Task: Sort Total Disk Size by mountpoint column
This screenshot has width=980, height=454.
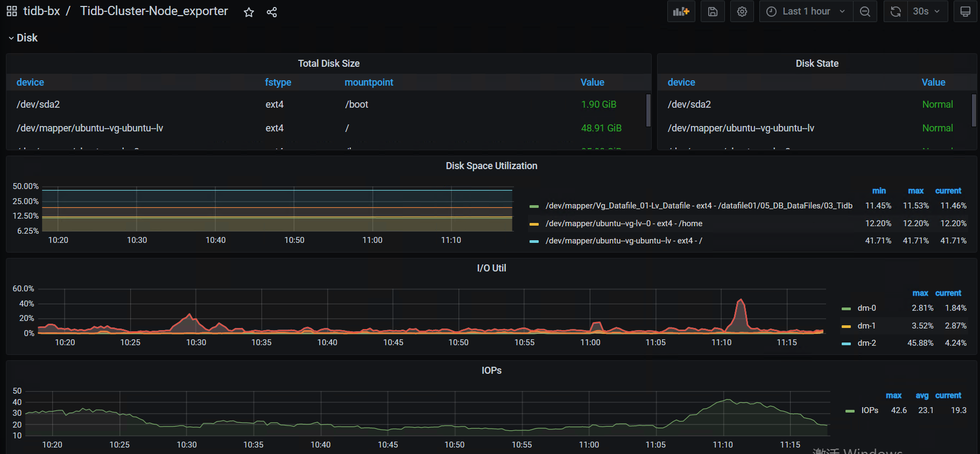Action: (x=369, y=82)
